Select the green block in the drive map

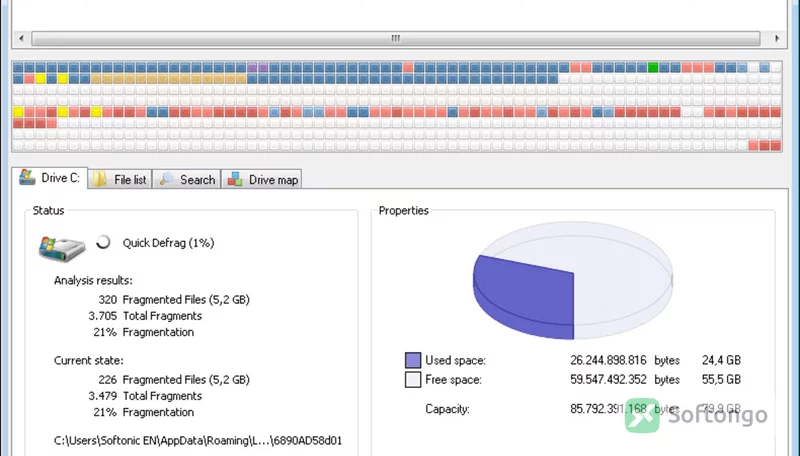pyautogui.click(x=653, y=67)
